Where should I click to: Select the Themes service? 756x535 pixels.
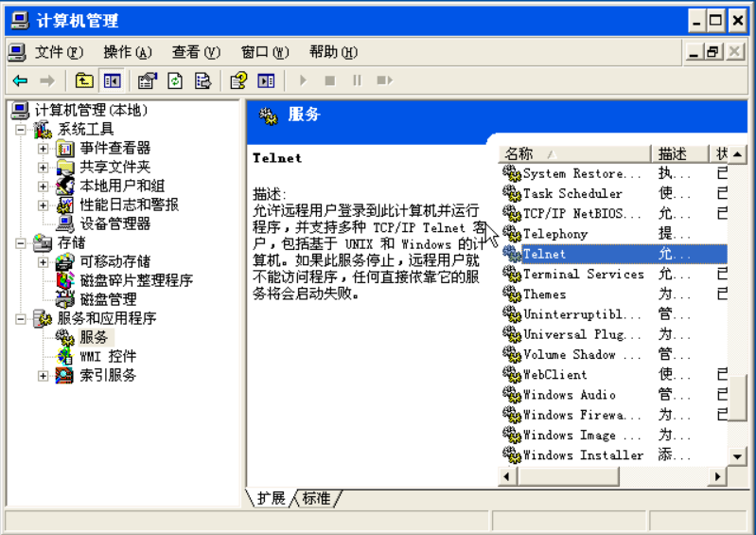pyautogui.click(x=612, y=294)
